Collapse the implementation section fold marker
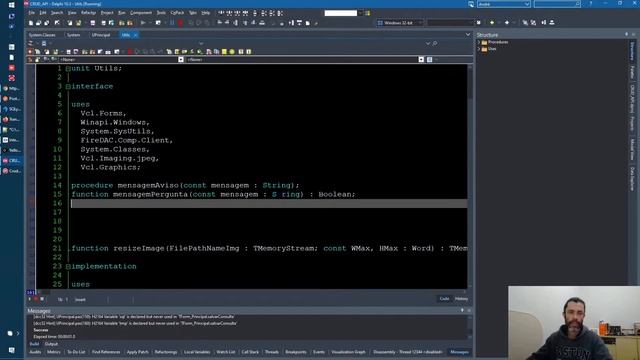The height and width of the screenshot is (360, 640). 68,267
